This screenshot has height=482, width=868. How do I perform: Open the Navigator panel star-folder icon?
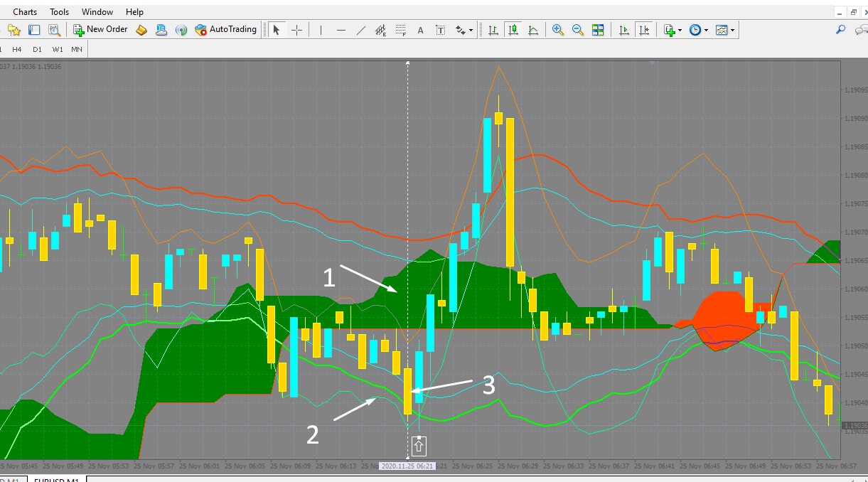tap(14, 30)
